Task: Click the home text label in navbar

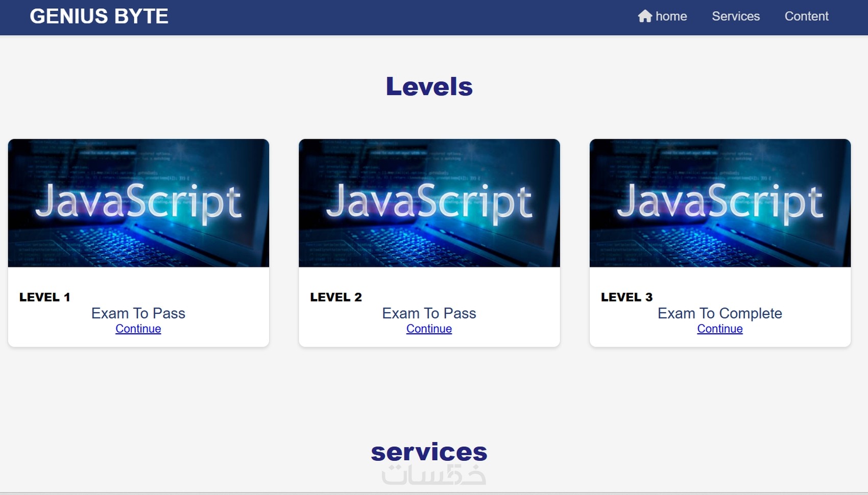Action: pos(671,16)
